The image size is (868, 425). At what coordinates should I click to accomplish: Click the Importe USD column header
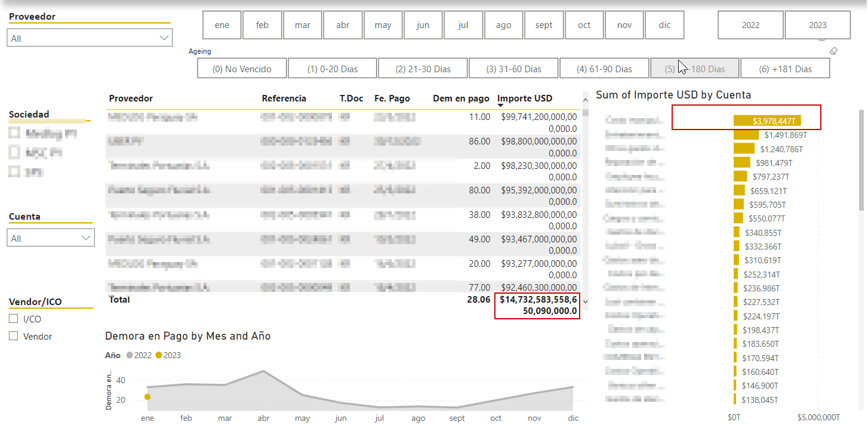point(525,98)
